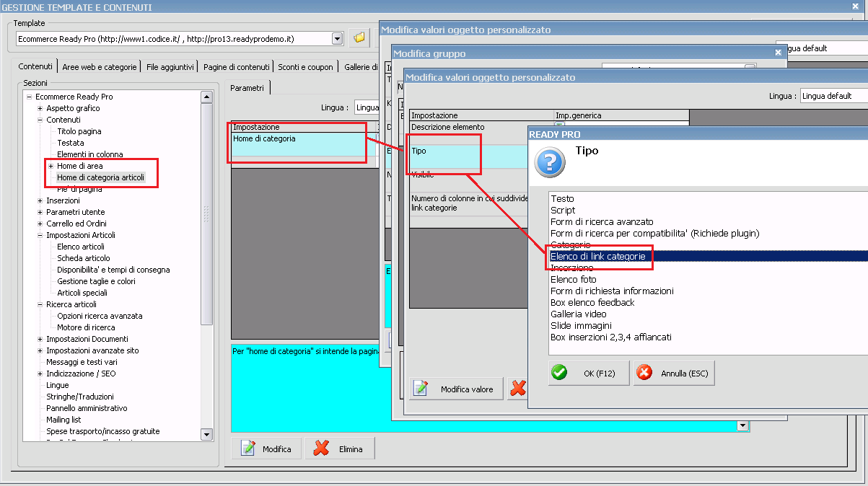Choose Galleria video option
The width and height of the screenshot is (868, 486).
click(579, 314)
